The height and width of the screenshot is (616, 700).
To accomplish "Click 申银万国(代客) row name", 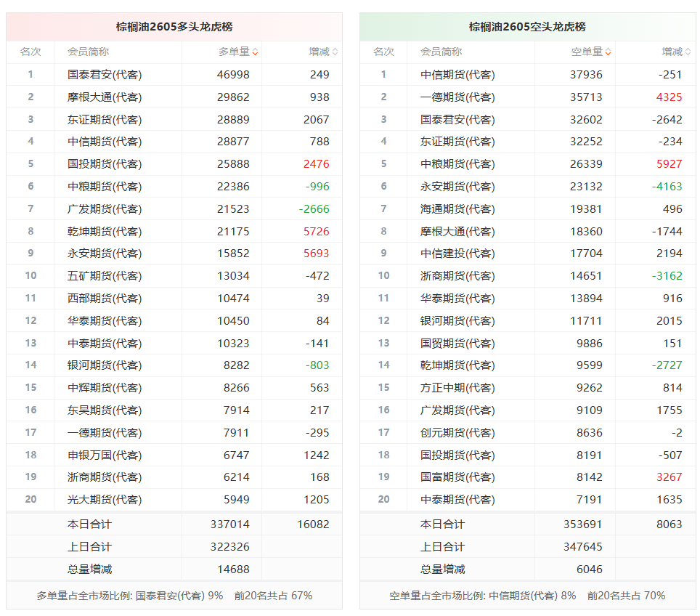I will pos(105,455).
